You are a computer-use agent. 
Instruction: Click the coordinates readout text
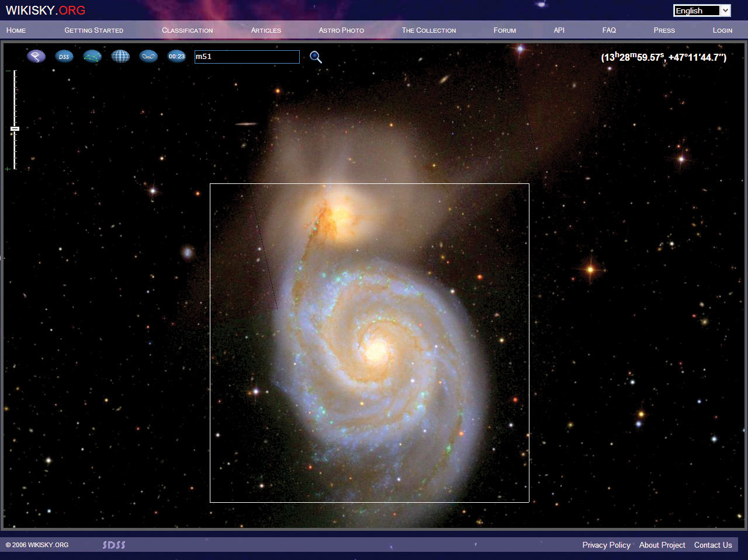click(x=664, y=57)
